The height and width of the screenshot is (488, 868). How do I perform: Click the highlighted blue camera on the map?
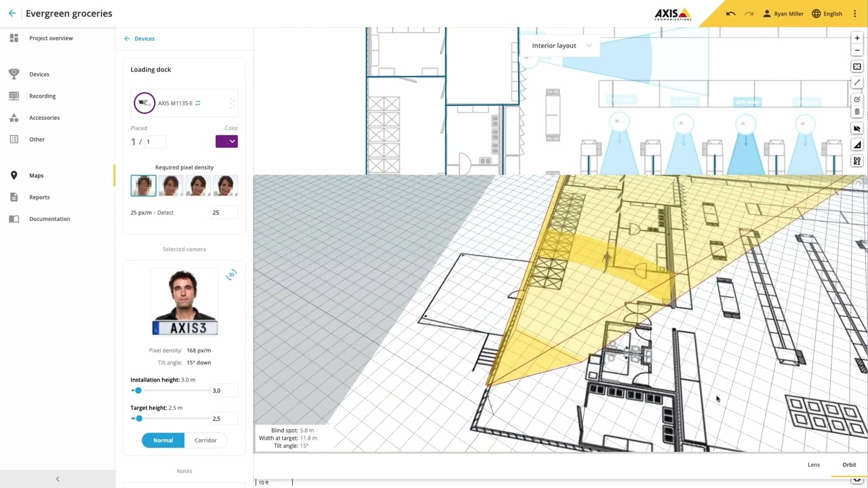click(x=745, y=123)
